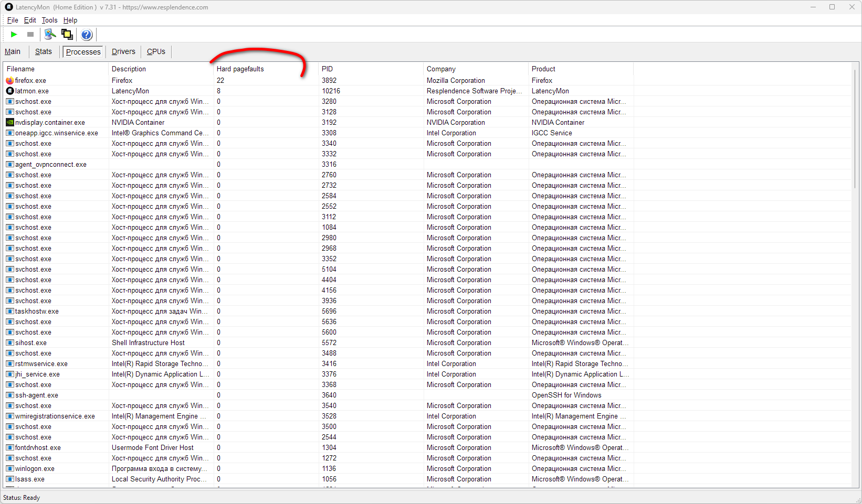Viewport: 862px width, 504px height.
Task: Select the firefox.exe process row
Action: click(427, 81)
